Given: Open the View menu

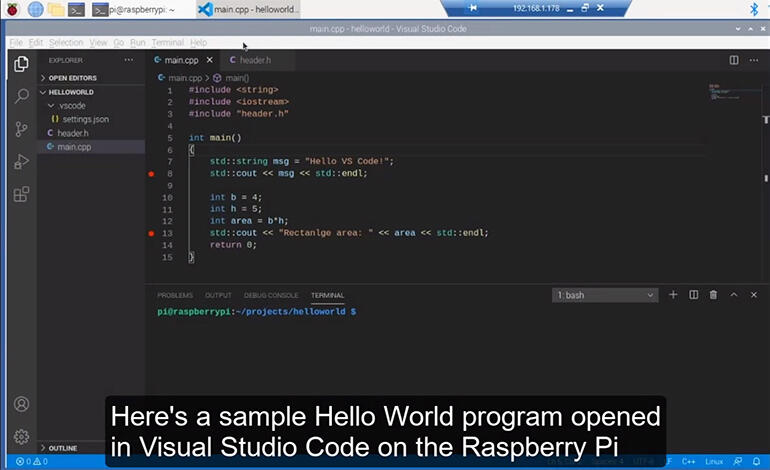Looking at the screenshot, I should click(98, 43).
